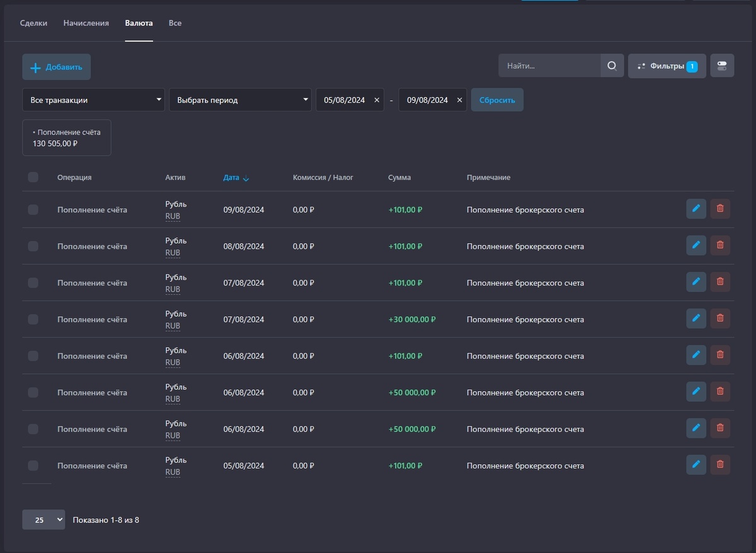Viewport: 756px width, 553px height.
Task: Click the 08/08/2024 date cell
Action: pyautogui.click(x=244, y=246)
